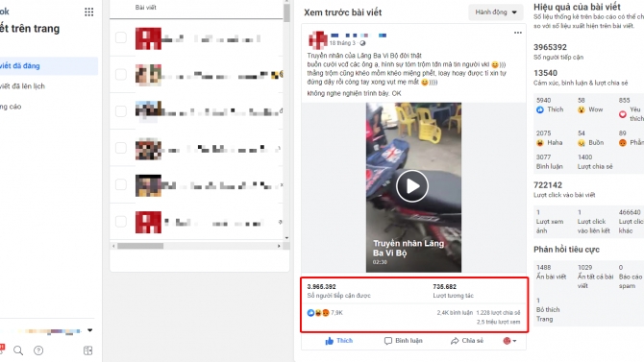This screenshot has width=644, height=362.
Task: Open the second post thumbnail in list
Action: click(x=148, y=75)
